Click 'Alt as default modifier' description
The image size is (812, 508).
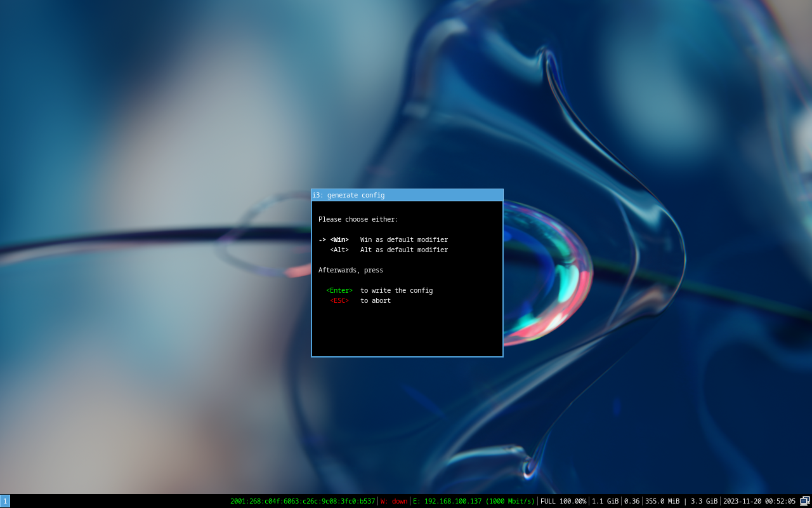(x=404, y=250)
